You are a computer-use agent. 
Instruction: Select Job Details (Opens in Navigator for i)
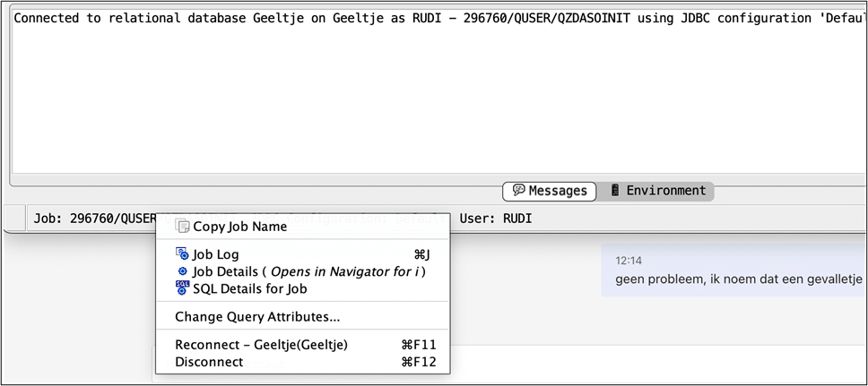[308, 271]
